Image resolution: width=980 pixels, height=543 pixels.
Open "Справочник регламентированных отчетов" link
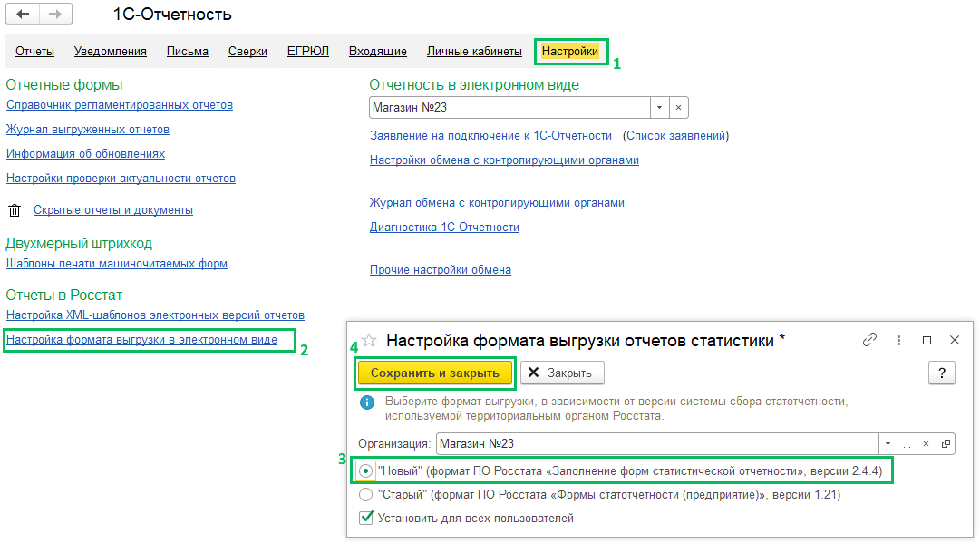point(120,105)
